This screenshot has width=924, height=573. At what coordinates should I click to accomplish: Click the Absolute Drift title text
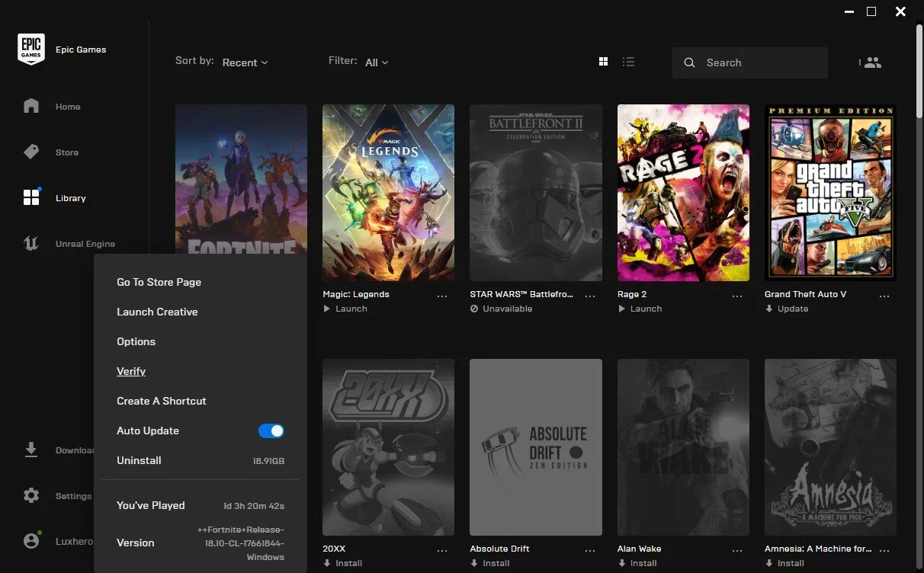[499, 549]
